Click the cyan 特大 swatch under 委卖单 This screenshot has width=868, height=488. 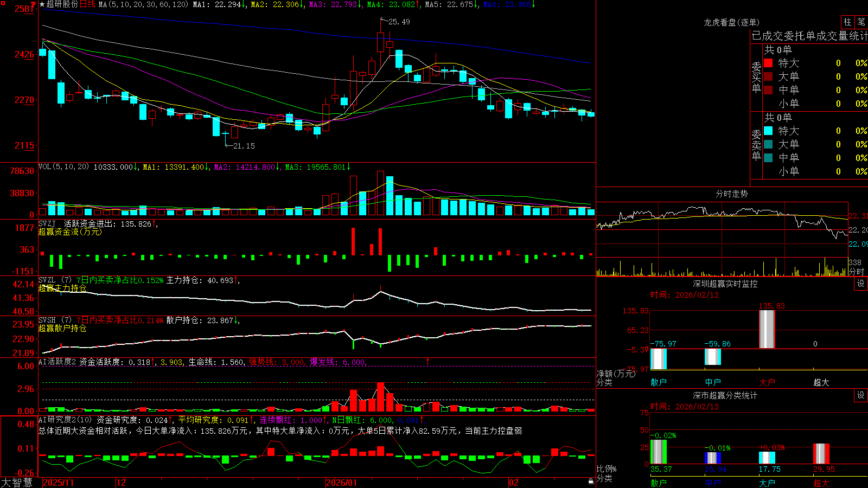coord(768,131)
